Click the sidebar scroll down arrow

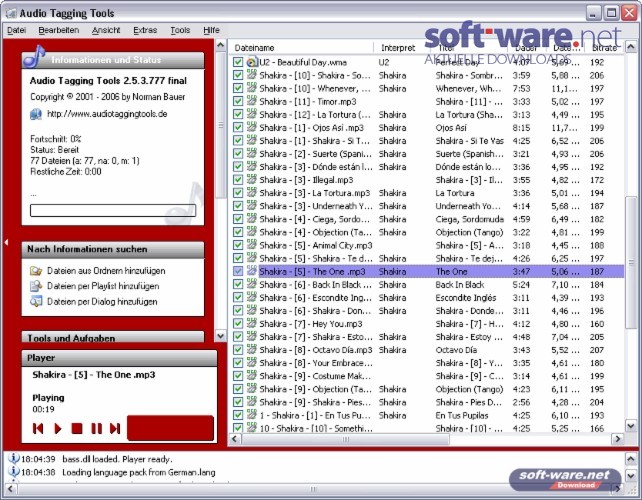tap(221, 336)
